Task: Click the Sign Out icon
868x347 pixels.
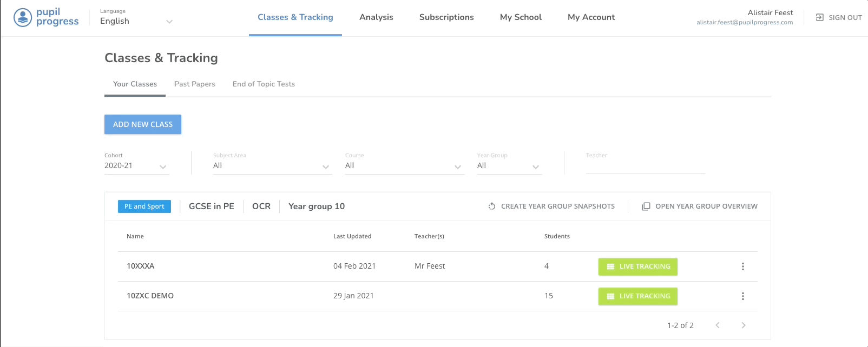Action: click(x=819, y=17)
